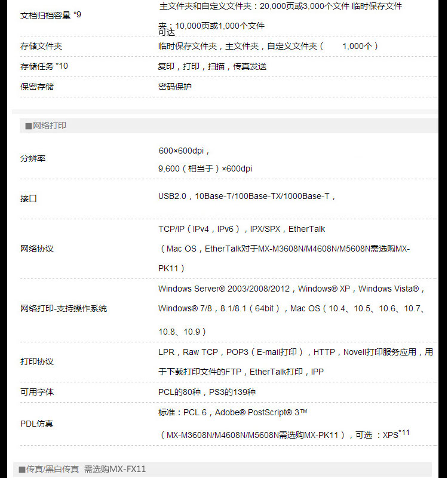Click the 600×600dpi value
Image resolution: width=448 pixels, height=478 pixels.
pos(184,151)
